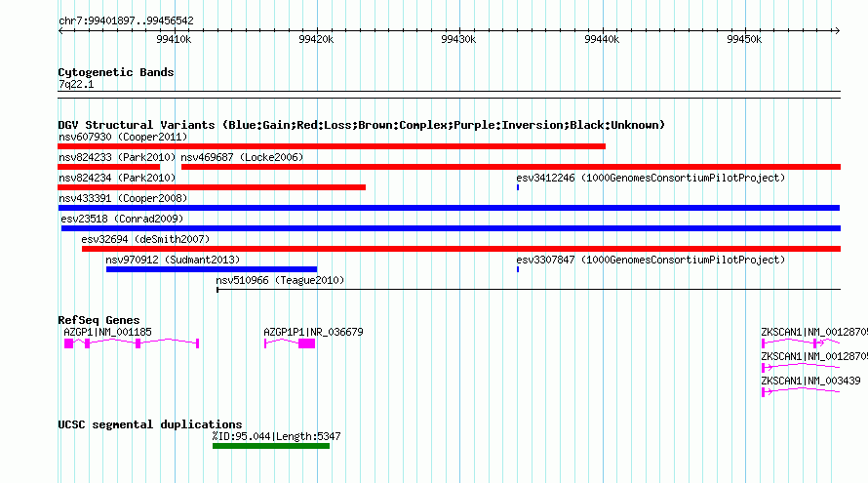Click the nsv824233 (Park2010) red bar
Image resolution: width=868 pixels, height=483 pixels.
(109, 167)
